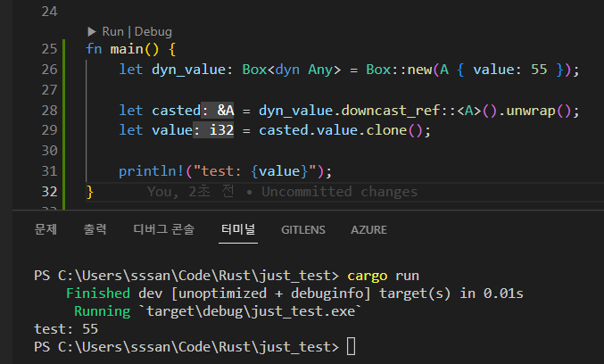This screenshot has width=604, height=364.
Task: Switch to the 출력 (Output) tab
Action: coord(95,229)
